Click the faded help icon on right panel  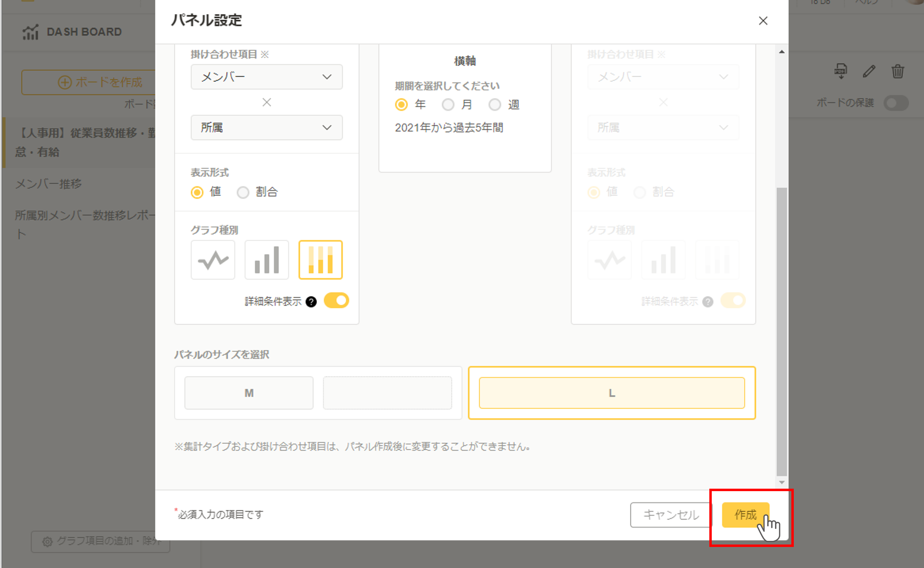708,302
